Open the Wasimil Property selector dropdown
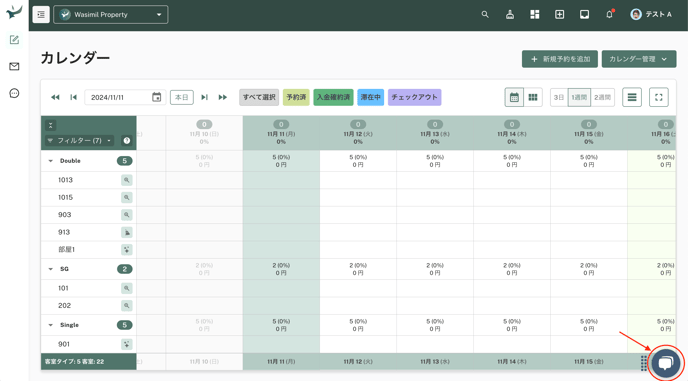Viewport: 688px width, 381px height. (x=111, y=14)
